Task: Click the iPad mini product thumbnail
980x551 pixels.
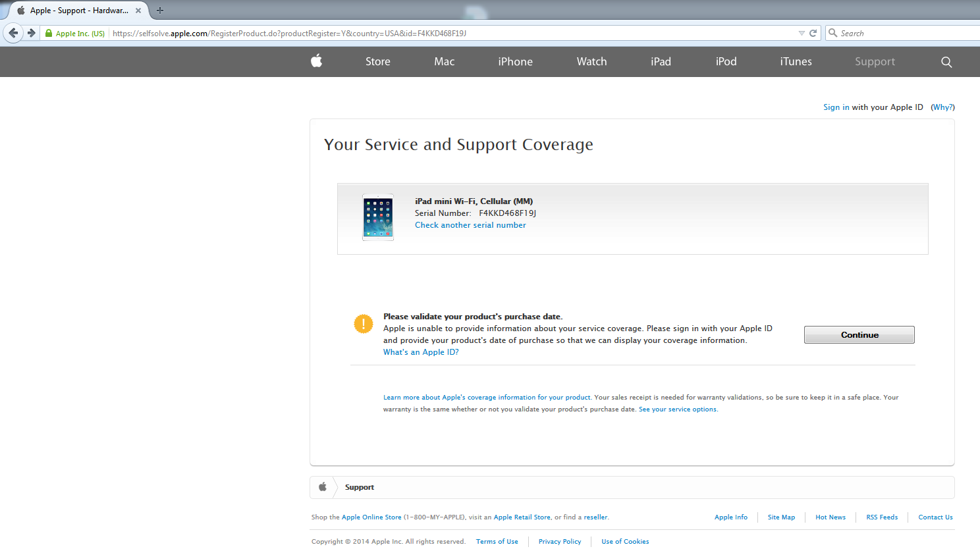Action: [x=378, y=217]
